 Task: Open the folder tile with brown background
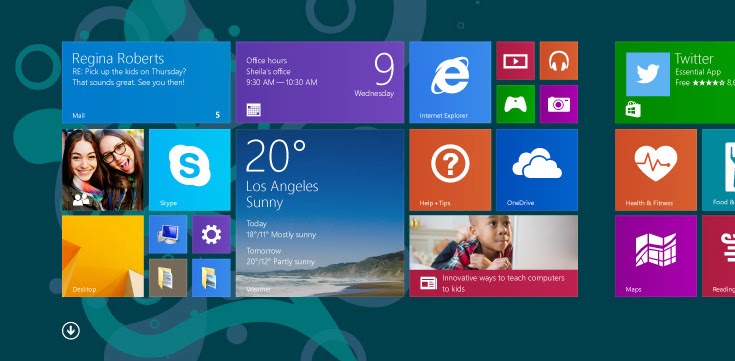(168, 278)
